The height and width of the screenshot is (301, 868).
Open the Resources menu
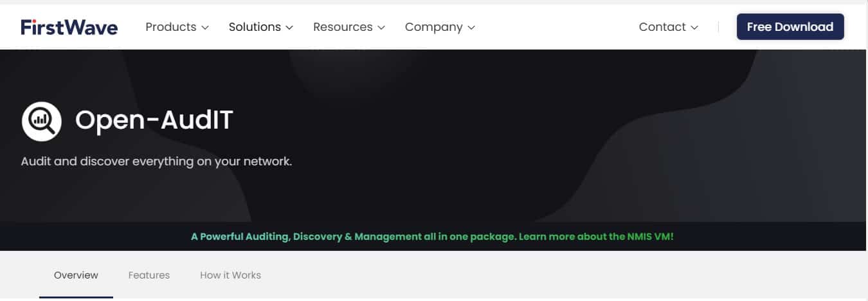[x=348, y=27]
